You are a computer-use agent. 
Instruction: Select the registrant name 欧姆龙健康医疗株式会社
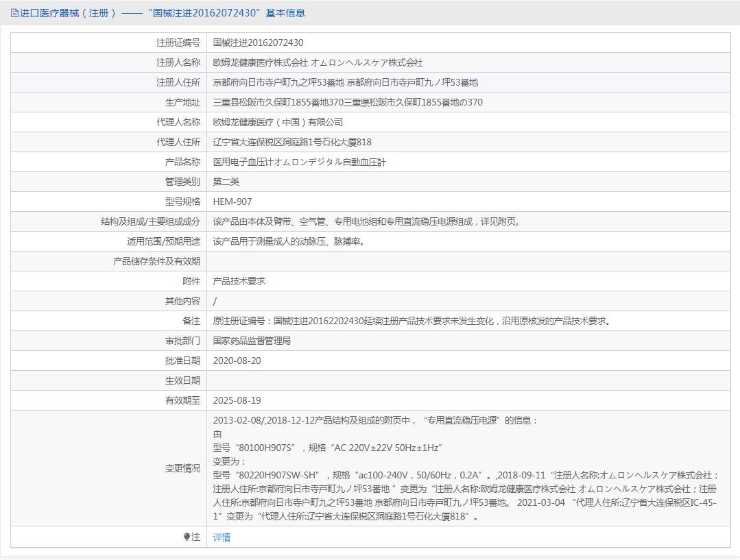261,62
